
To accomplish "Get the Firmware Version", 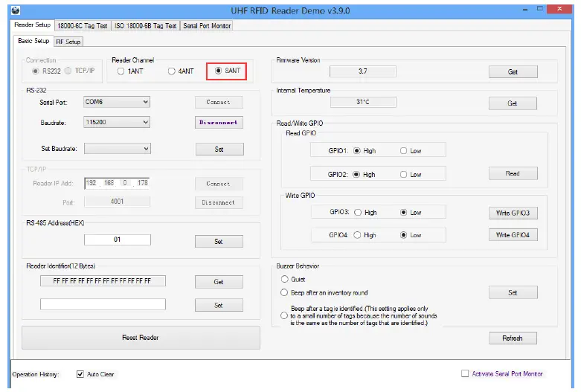I will (513, 72).
